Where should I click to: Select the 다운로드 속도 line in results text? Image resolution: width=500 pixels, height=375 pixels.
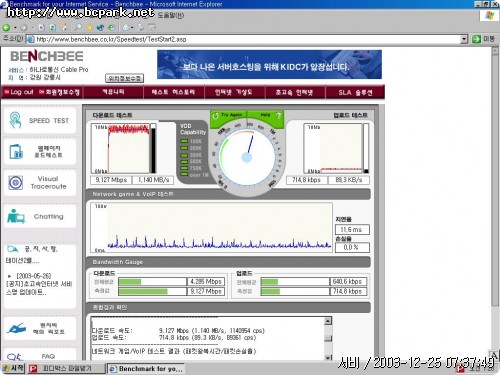(178, 331)
